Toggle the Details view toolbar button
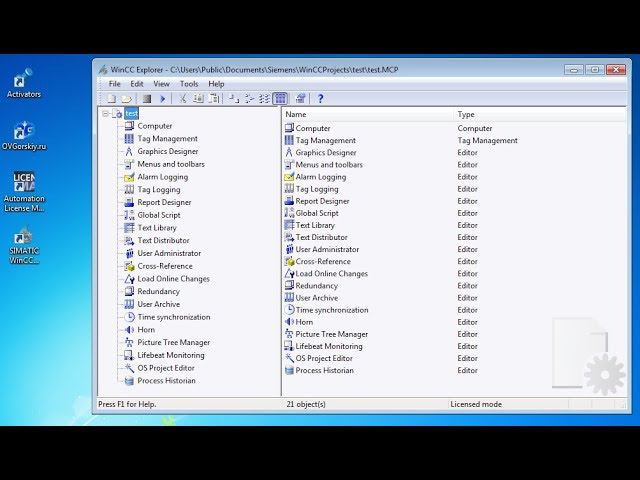 (x=280, y=98)
